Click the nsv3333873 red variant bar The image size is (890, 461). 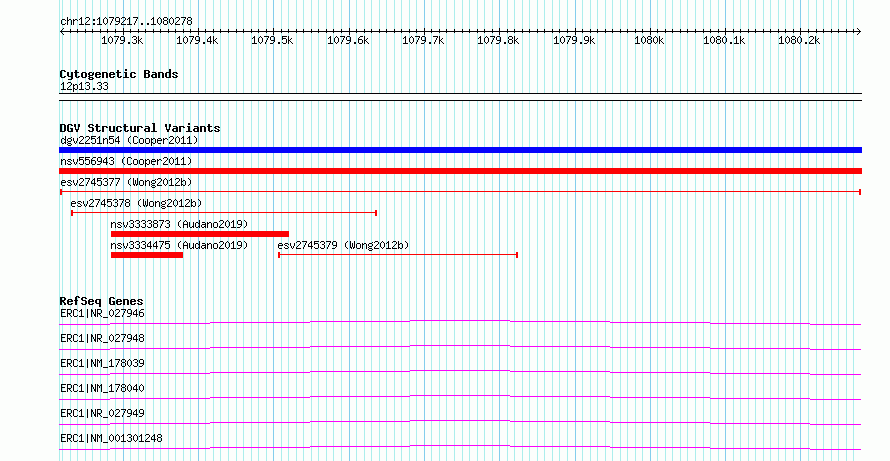pyautogui.click(x=200, y=234)
